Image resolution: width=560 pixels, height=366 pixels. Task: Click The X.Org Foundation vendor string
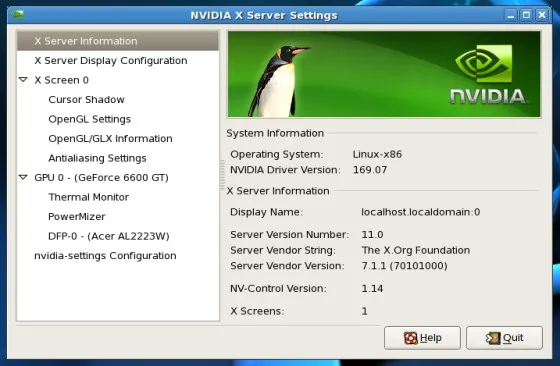[x=416, y=250]
